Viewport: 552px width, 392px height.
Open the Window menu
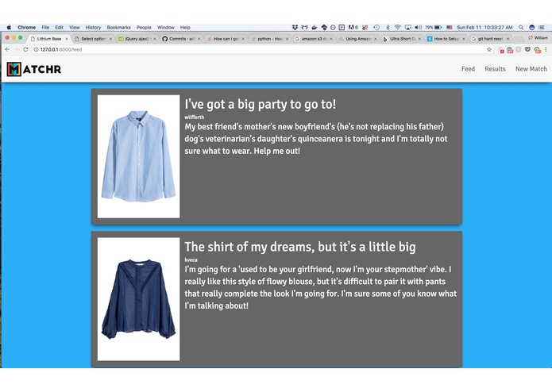166,28
